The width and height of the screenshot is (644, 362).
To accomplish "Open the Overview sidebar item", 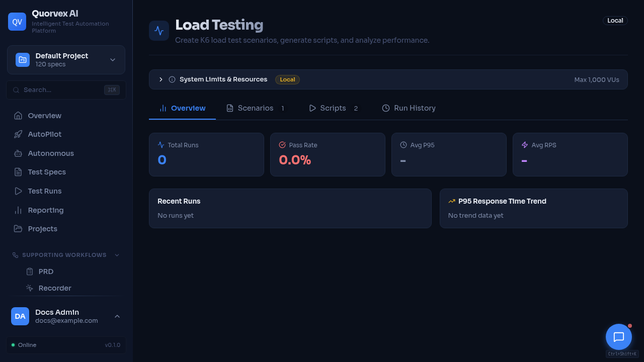I will [66, 116].
